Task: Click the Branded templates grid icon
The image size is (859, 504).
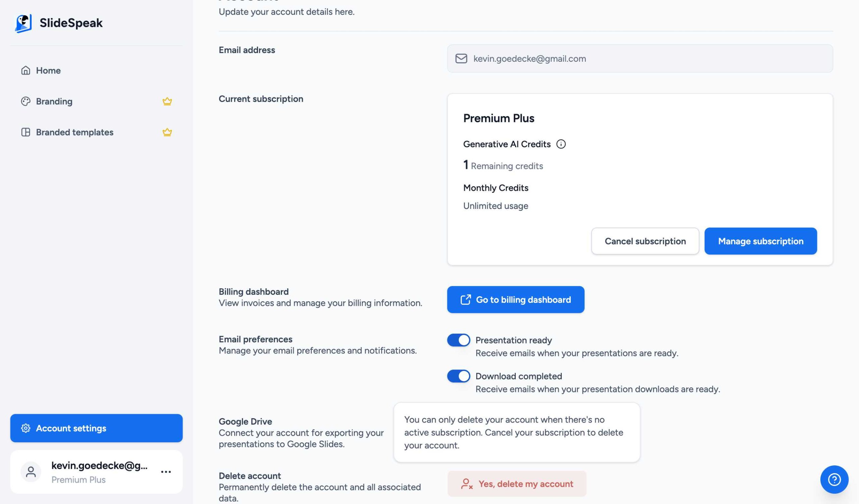Action: click(x=25, y=132)
